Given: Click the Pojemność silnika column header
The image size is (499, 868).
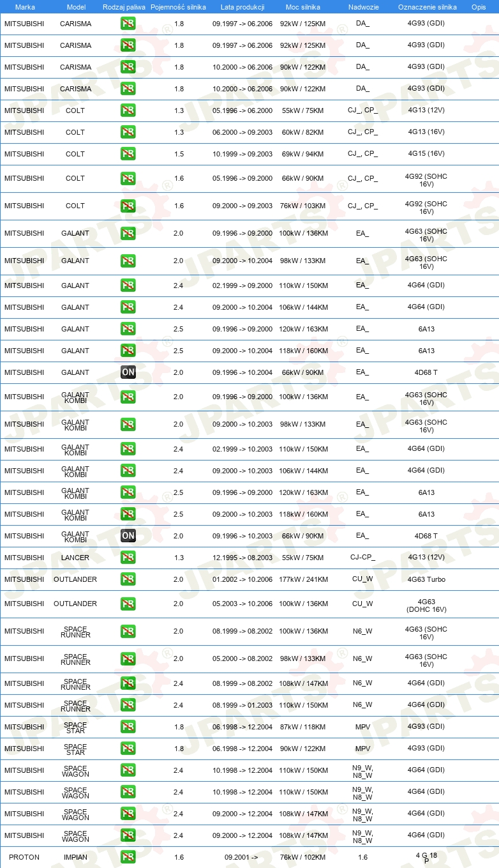Looking at the screenshot, I should 178,7.
